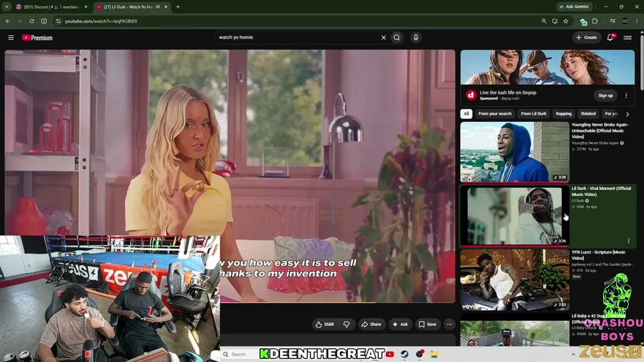The width and height of the screenshot is (644, 362).
Task: Open the YouTube account avatar menu
Action: pos(628,37)
